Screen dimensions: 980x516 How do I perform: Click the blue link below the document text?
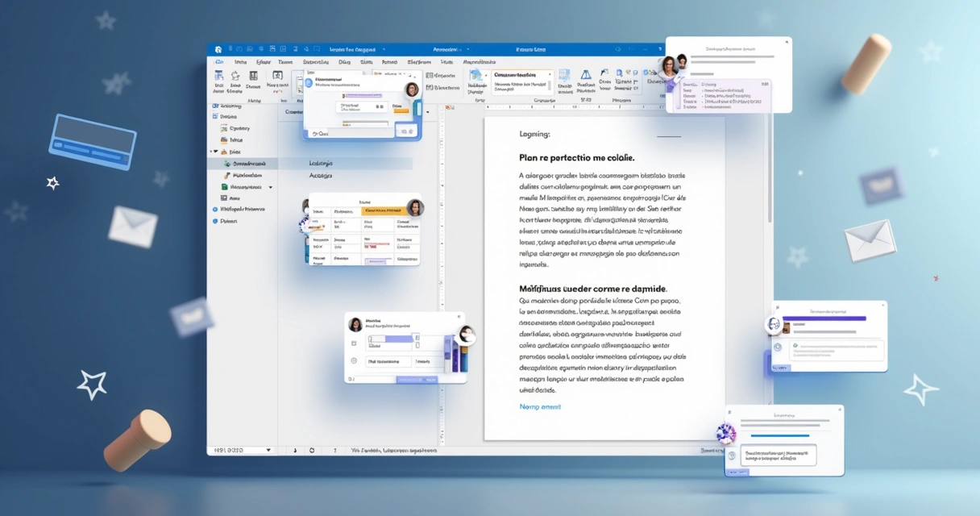click(x=540, y=407)
